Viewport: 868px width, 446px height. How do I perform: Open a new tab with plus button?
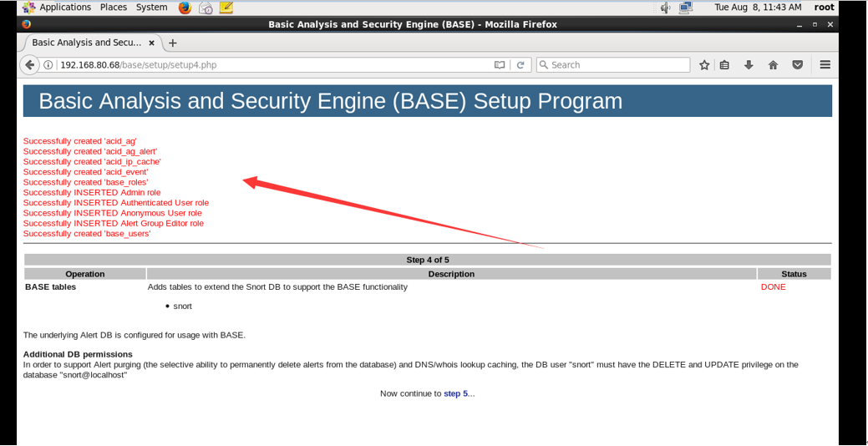(172, 43)
